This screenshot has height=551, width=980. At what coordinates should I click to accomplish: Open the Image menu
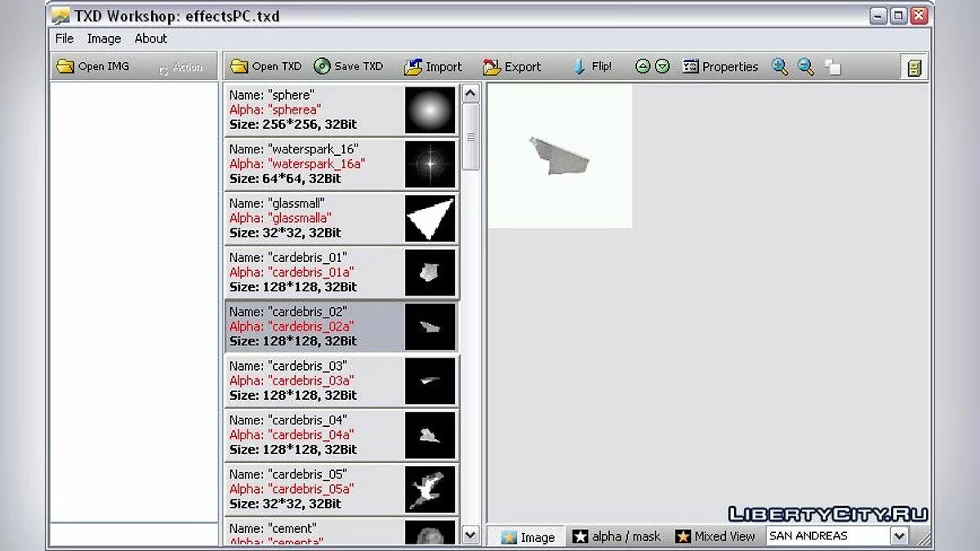click(x=104, y=38)
